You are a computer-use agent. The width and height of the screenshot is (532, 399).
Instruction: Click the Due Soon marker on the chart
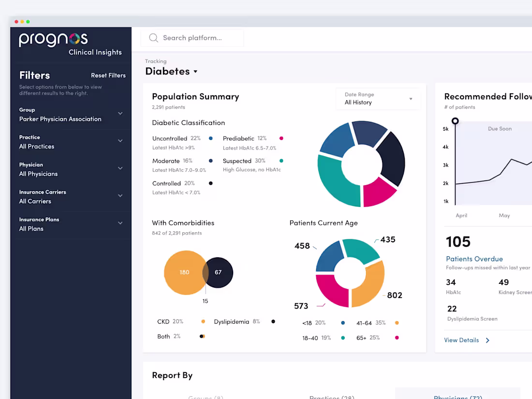pyautogui.click(x=455, y=120)
